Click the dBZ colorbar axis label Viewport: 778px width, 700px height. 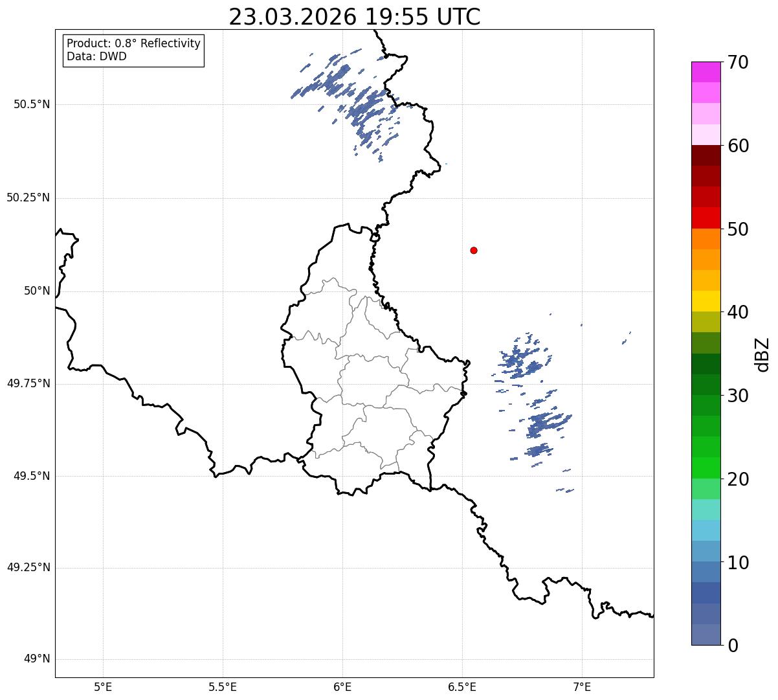pyautogui.click(x=762, y=354)
